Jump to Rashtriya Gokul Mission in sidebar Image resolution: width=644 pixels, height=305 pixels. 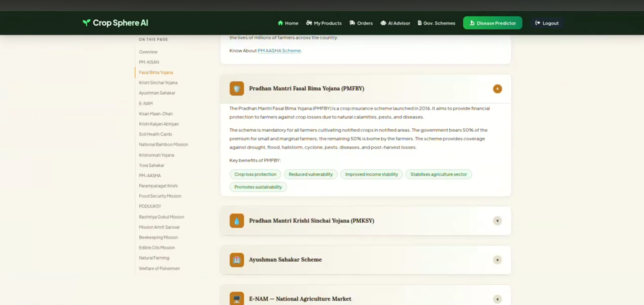(x=161, y=217)
